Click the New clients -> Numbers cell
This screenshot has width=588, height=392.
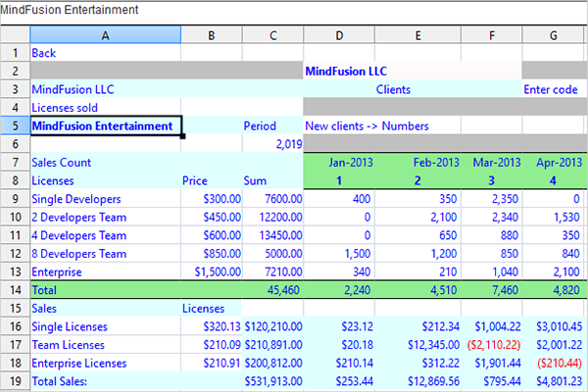pos(367,125)
